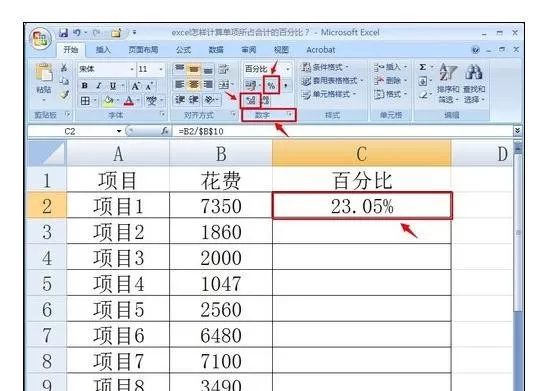Open customize quick access toolbar arrow

pyautogui.click(x=134, y=33)
